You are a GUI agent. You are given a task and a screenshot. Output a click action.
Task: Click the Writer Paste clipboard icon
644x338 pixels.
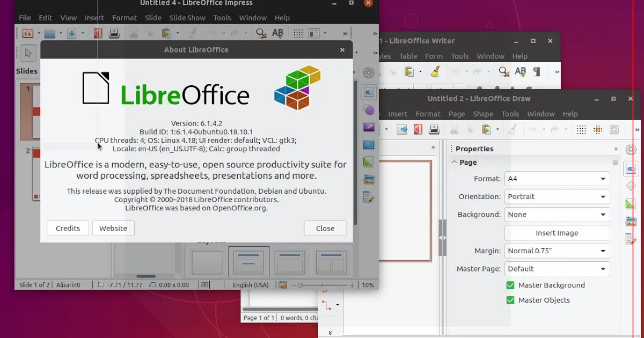pos(409,71)
